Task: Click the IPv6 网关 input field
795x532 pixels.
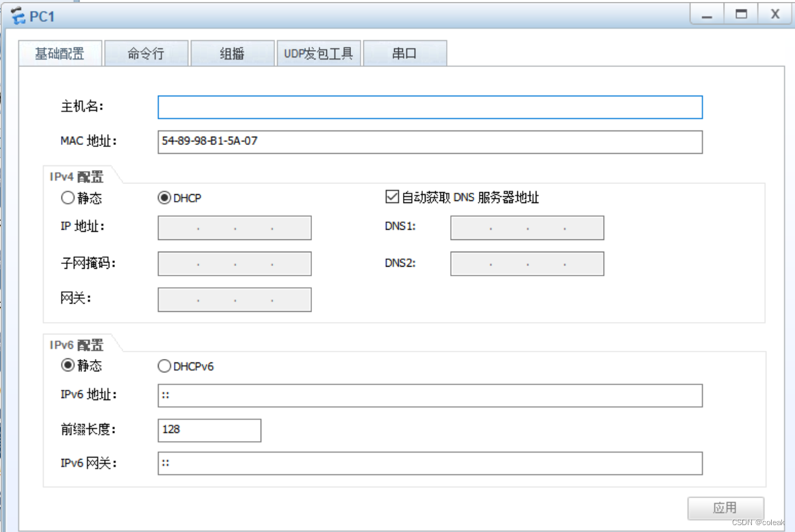Action: coord(430,464)
